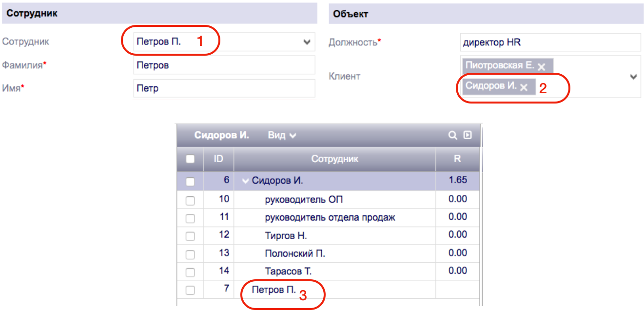The height and width of the screenshot is (312, 644).
Task: Open the Вид menu
Action: coord(282,135)
